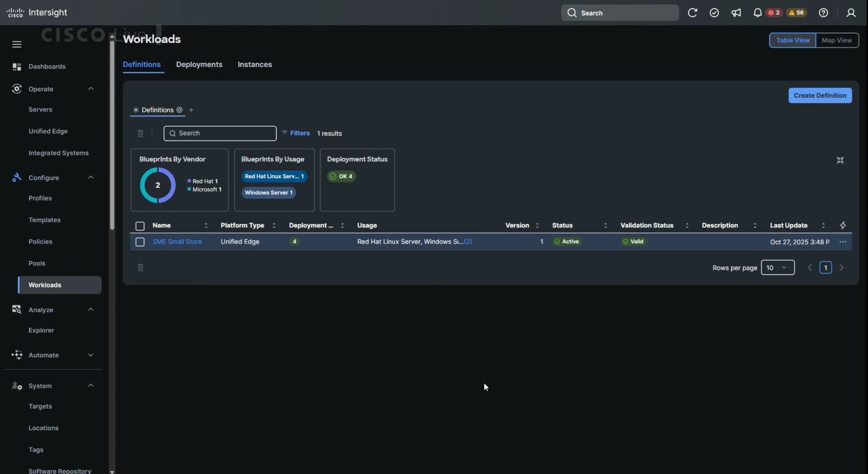This screenshot has width=868, height=474.
Task: Expand the Automate sidebar section
Action: point(91,355)
